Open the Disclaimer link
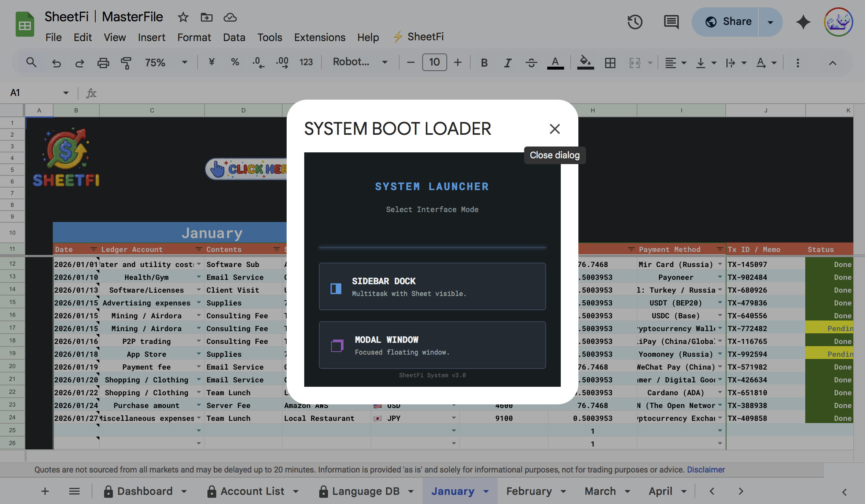Image resolution: width=865 pixels, height=504 pixels. (x=706, y=470)
